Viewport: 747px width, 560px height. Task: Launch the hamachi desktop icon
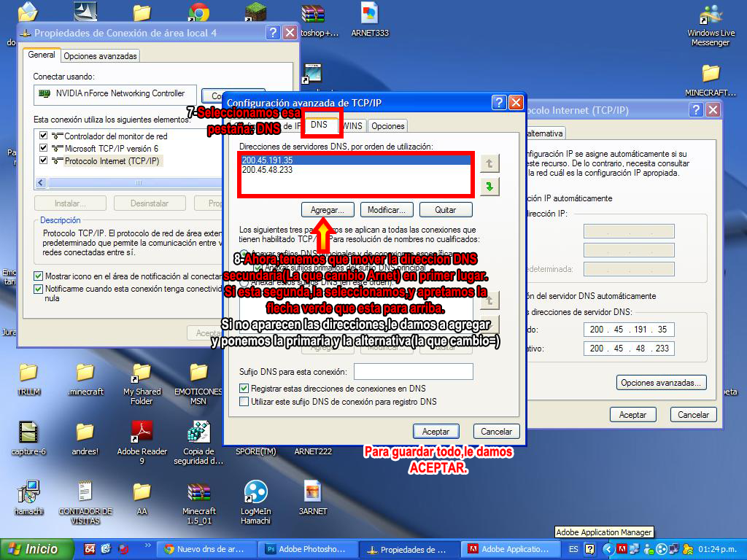pyautogui.click(x=28, y=498)
